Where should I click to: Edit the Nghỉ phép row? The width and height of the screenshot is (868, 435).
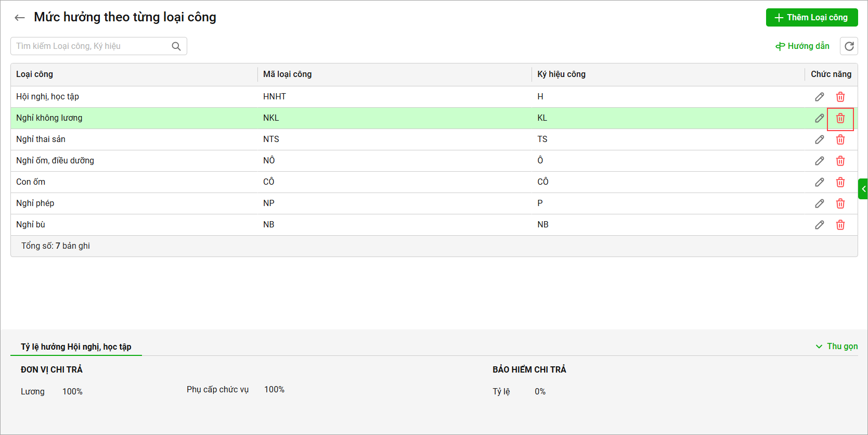point(820,203)
